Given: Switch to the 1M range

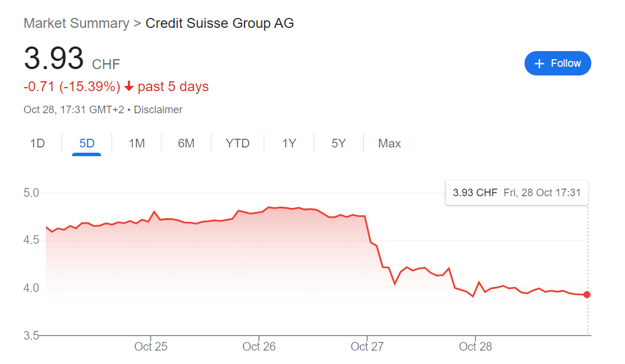Looking at the screenshot, I should click(x=137, y=143).
